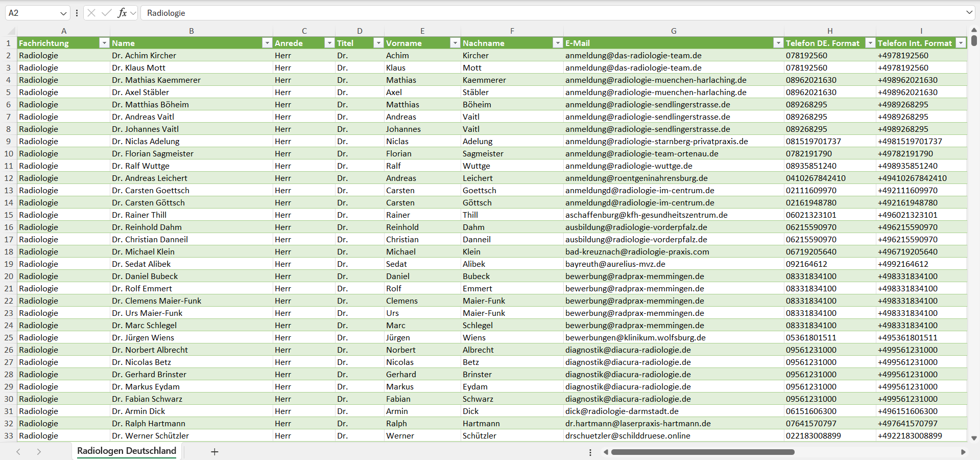Open the Fachrichtung column filter dropdown
Screen dimensions: 980x460
click(104, 43)
